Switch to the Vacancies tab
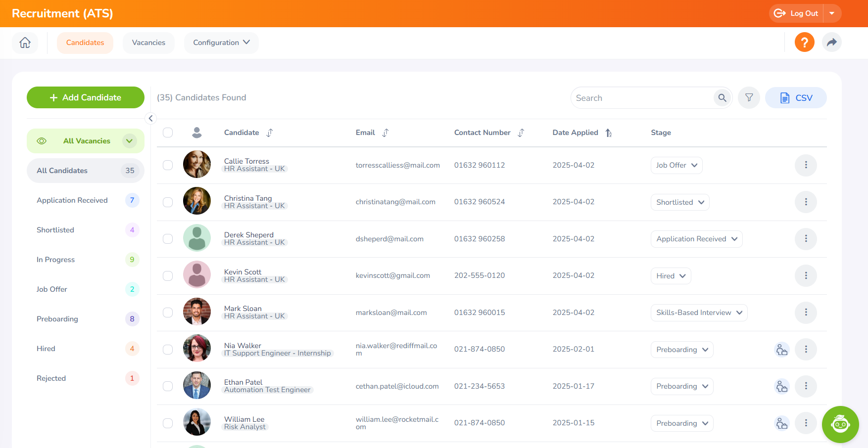This screenshot has height=448, width=868. 148,43
